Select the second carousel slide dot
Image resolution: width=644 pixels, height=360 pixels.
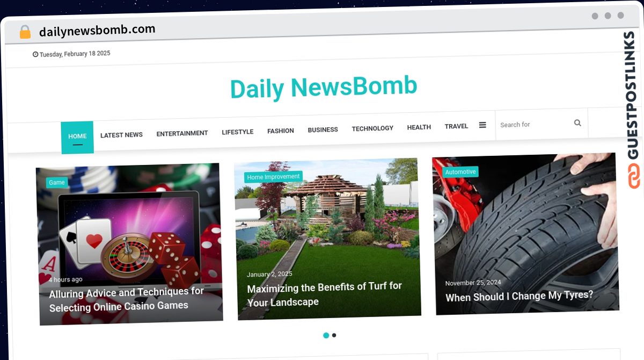[334, 335]
